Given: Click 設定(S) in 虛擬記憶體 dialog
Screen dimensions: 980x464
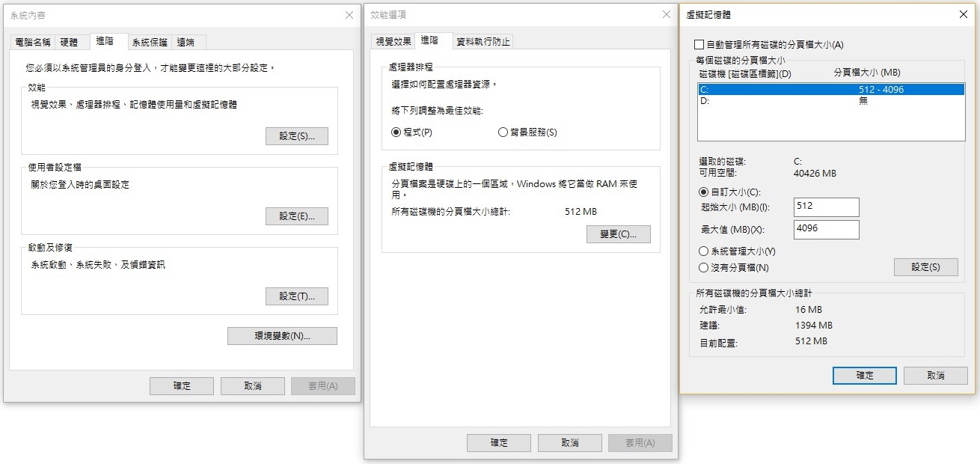Looking at the screenshot, I should coord(926,267).
